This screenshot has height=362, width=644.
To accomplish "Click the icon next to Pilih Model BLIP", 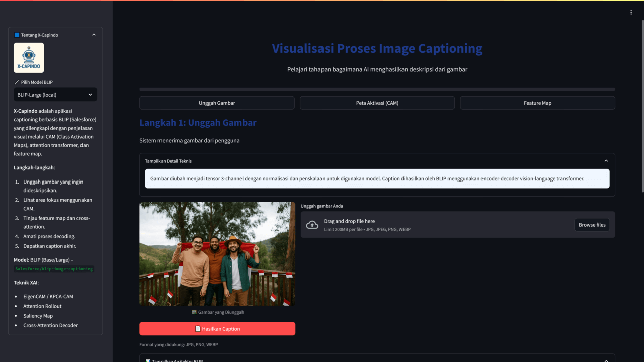I will coord(17,82).
